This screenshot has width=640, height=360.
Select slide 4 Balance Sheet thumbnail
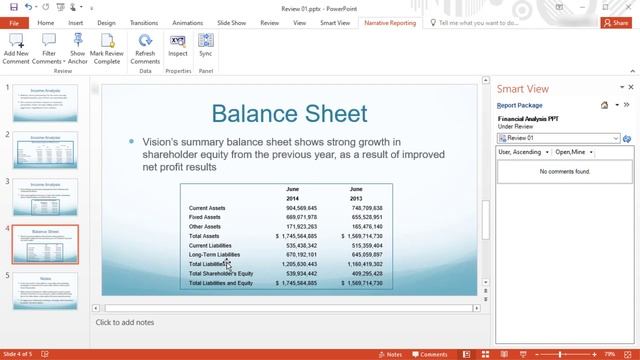(45, 244)
